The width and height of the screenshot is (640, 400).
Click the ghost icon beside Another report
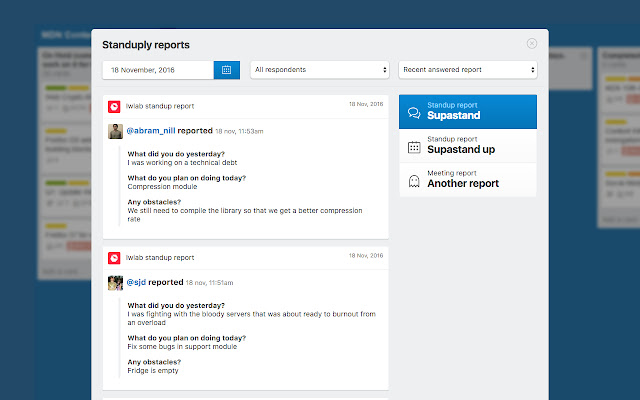414,181
